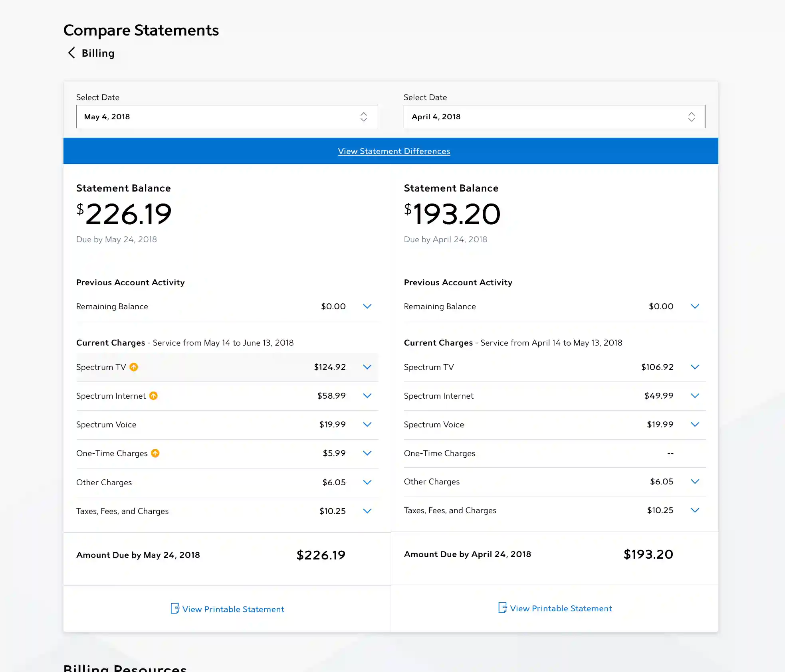Click Current Charges April 14 to May 13 heading

(x=513, y=343)
